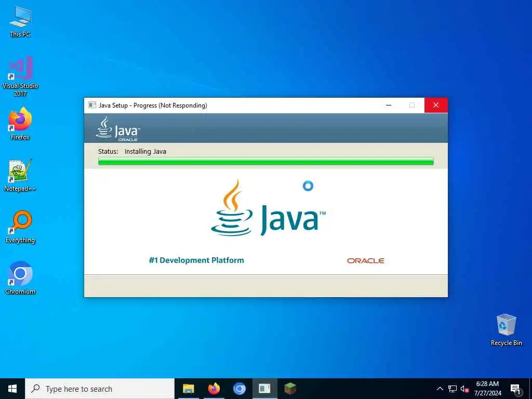Viewport: 532px width, 399px height.
Task: Click the Java Setup title bar text
Action: pos(153,105)
